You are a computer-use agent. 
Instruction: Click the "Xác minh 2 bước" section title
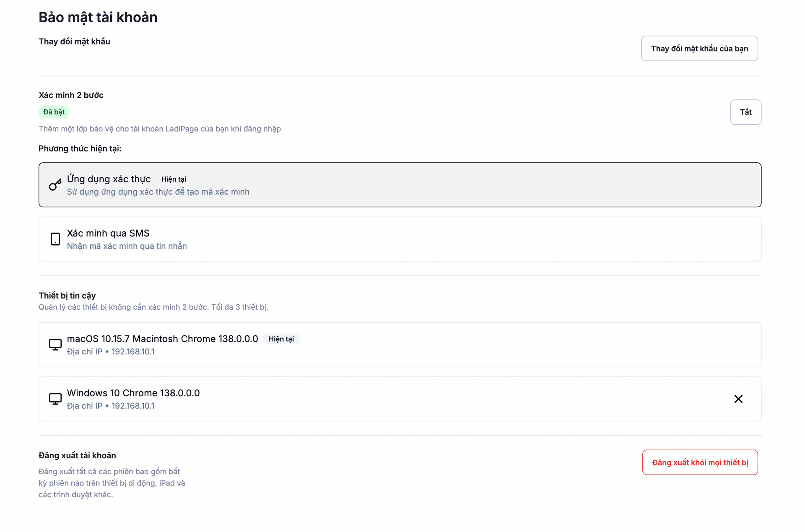pos(71,95)
